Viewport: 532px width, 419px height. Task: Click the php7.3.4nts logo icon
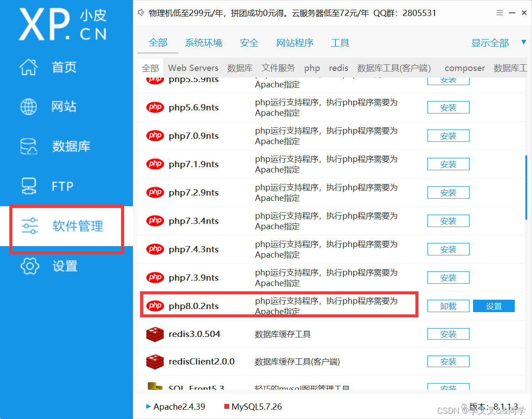[155, 221]
